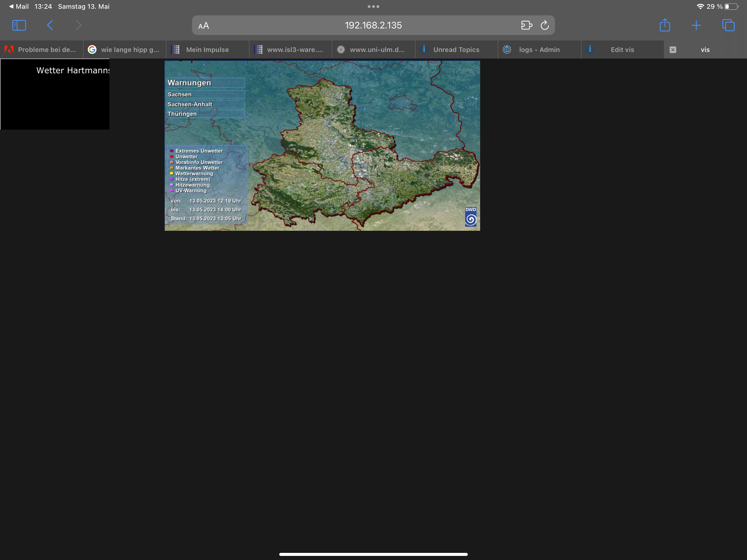The height and width of the screenshot is (560, 747).
Task: Open the Edit vis tab
Action: coord(622,50)
